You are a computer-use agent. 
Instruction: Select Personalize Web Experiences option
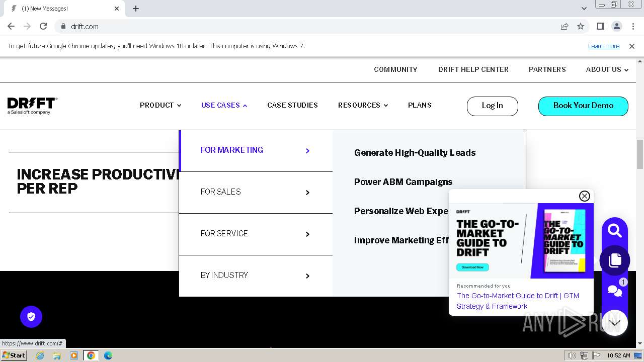tap(401, 211)
